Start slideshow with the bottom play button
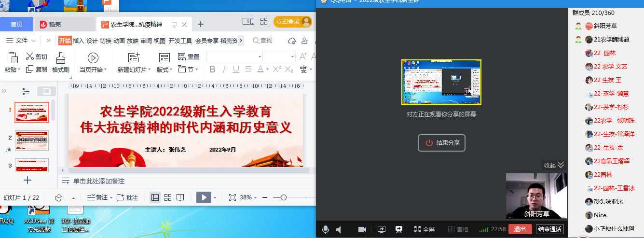 click(x=204, y=197)
